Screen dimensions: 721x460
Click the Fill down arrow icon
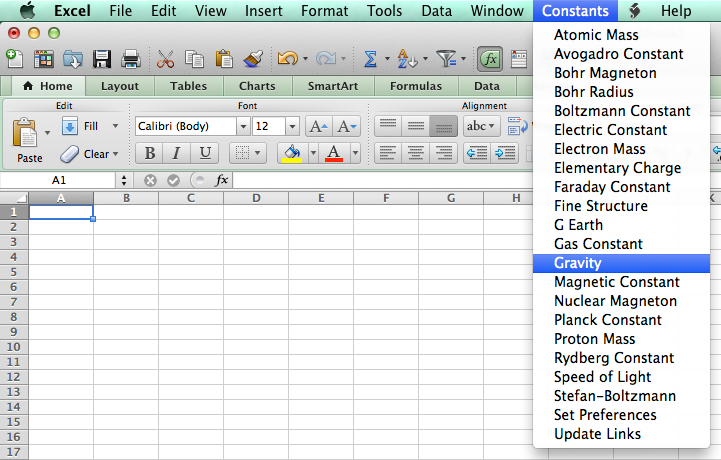pos(69,126)
